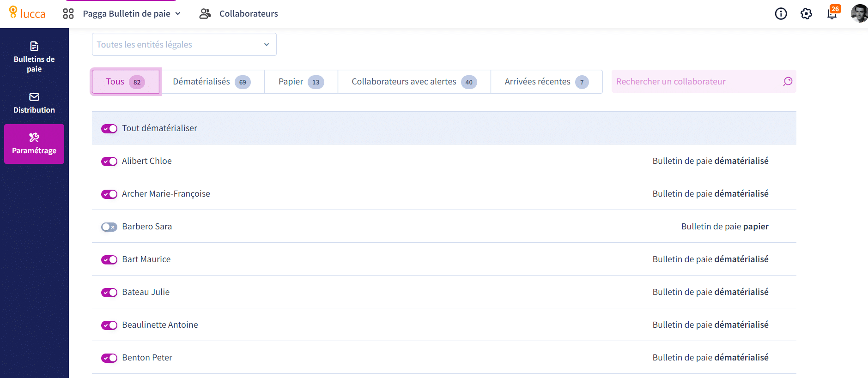This screenshot has width=868, height=378.
Task: Click the search magnifier icon
Action: pos(788,82)
